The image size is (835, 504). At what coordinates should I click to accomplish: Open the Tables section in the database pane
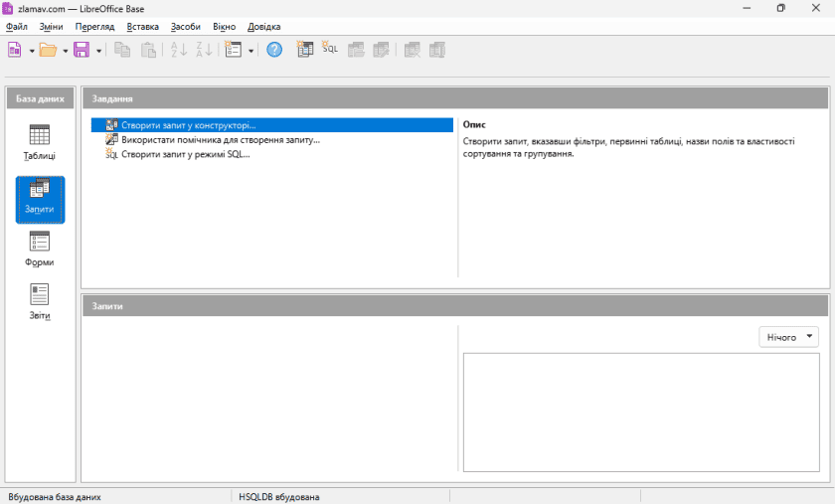click(40, 142)
